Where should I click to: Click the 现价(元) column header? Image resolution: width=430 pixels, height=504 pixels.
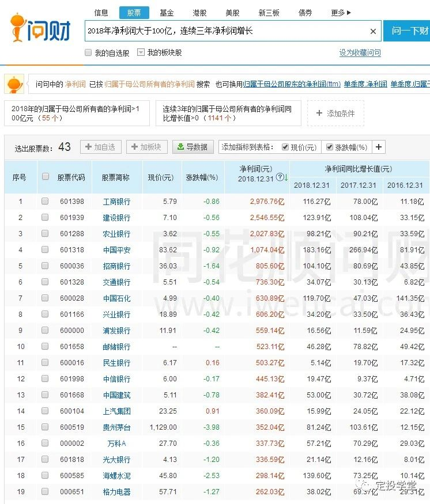pyautogui.click(x=161, y=177)
